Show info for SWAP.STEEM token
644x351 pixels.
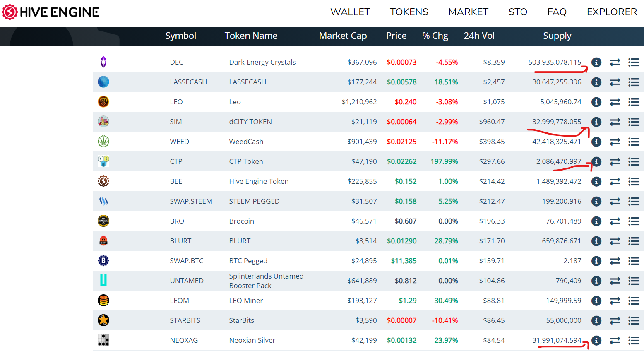tap(596, 201)
